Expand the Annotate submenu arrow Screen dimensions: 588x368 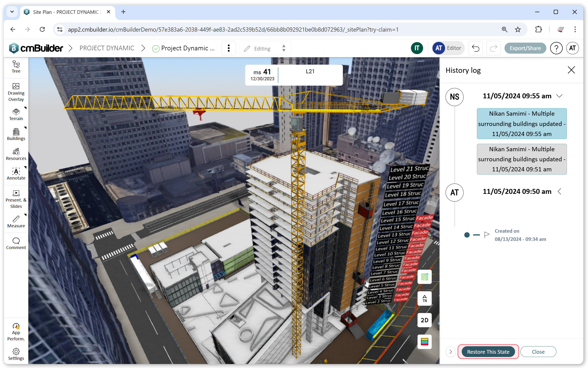coord(25,167)
